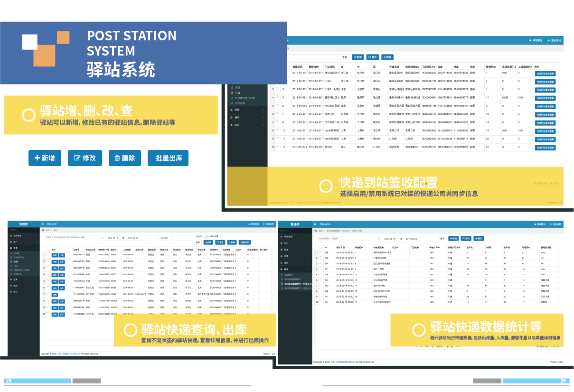Check the box for statistics row id 241
The image size is (574, 392).
pyautogui.click(x=320, y=297)
